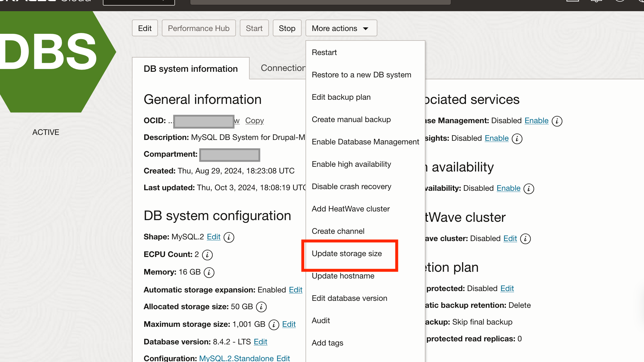Viewport: 644px width, 362px height.
Task: Switch to the Connections tab
Action: 283,68
